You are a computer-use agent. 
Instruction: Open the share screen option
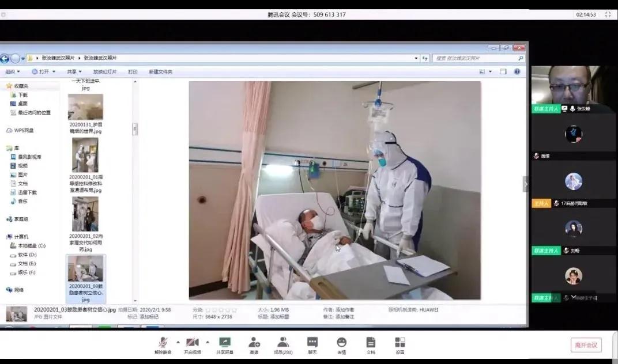point(225,344)
